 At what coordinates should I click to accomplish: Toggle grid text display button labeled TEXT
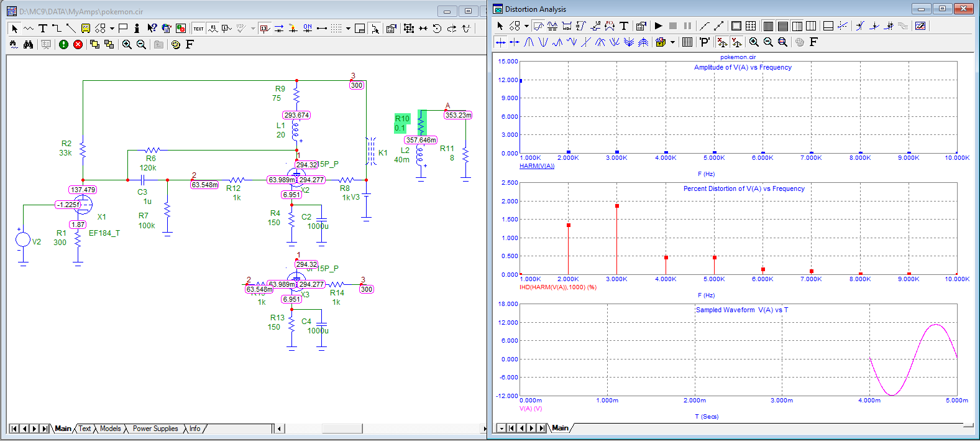(x=198, y=29)
